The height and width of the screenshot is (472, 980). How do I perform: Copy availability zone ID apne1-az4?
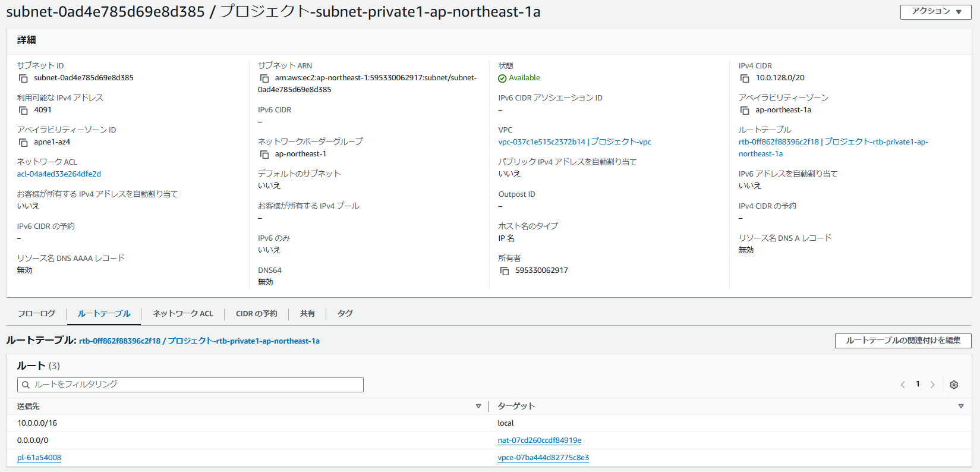coord(23,143)
